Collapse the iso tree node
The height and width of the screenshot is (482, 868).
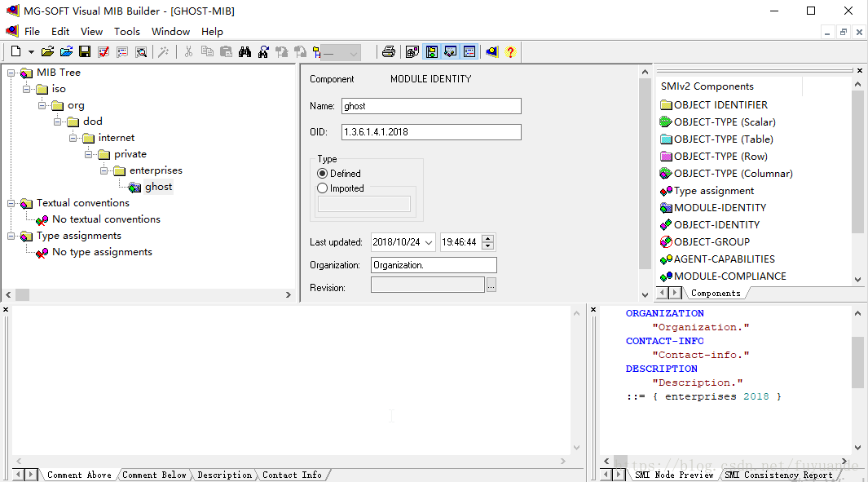tap(26, 89)
